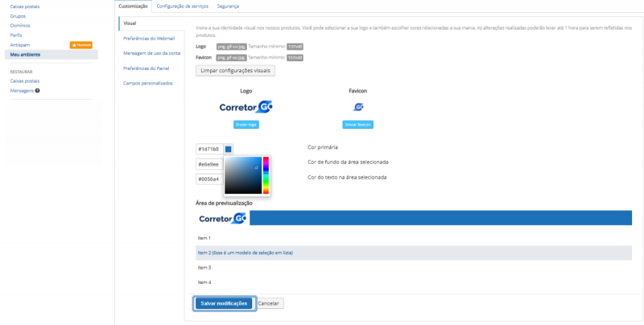The image size is (644, 325).
Task: Open Campos personalizados section
Action: coord(148,83)
